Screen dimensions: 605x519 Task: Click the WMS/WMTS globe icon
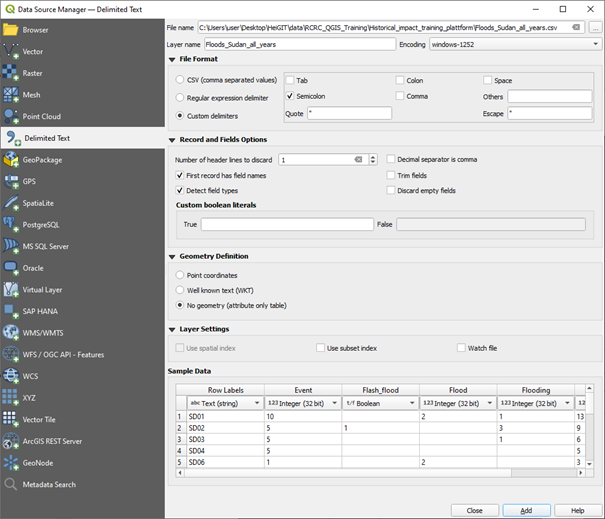point(11,333)
